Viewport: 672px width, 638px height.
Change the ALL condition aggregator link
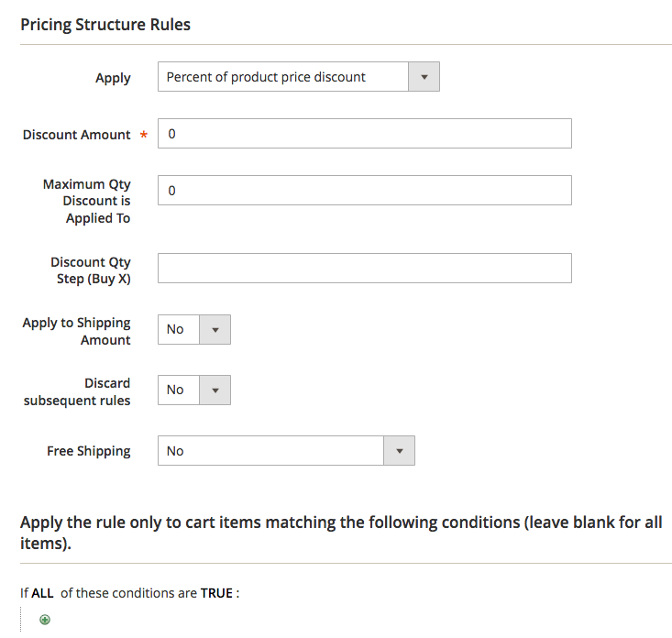(x=42, y=593)
